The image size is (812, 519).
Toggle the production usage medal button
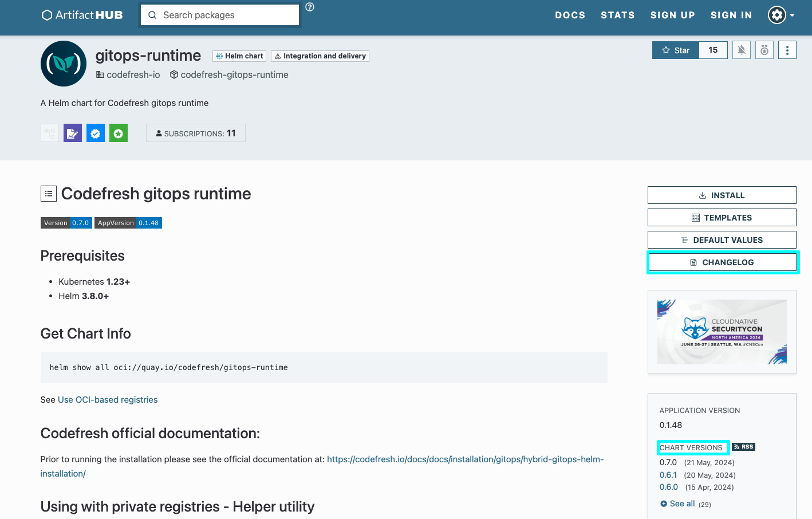tap(764, 50)
